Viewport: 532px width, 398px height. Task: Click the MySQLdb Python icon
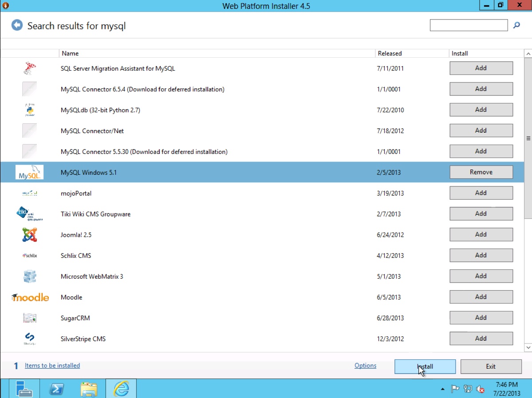pyautogui.click(x=30, y=110)
